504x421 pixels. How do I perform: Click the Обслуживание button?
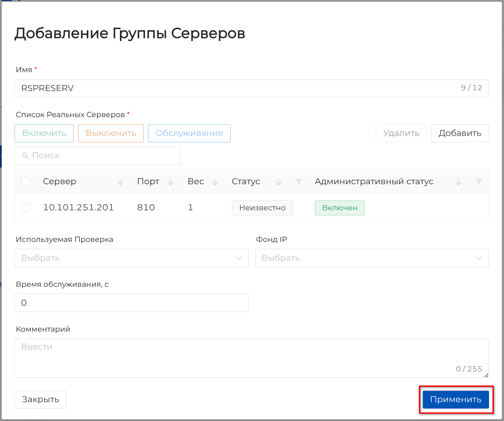click(189, 133)
